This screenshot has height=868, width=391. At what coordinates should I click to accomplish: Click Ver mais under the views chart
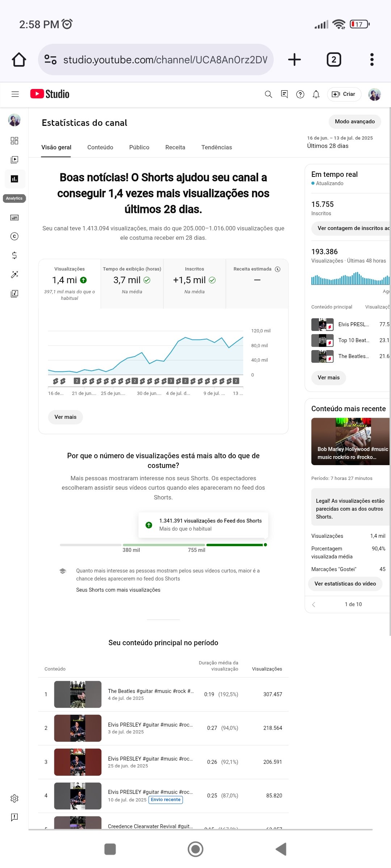tap(66, 417)
